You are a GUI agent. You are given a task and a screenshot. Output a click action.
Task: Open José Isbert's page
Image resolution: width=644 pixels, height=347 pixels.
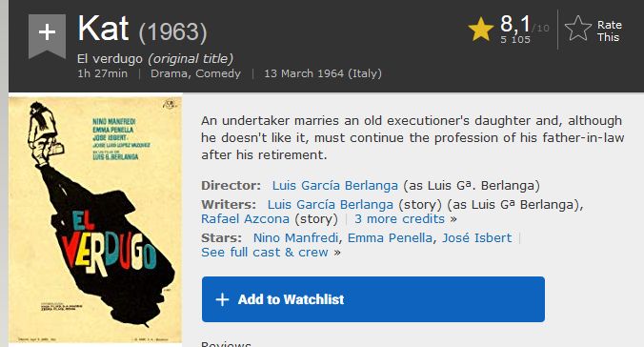477,237
